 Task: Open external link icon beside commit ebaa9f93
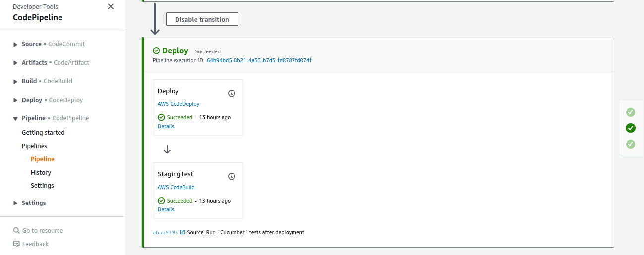coord(183,232)
